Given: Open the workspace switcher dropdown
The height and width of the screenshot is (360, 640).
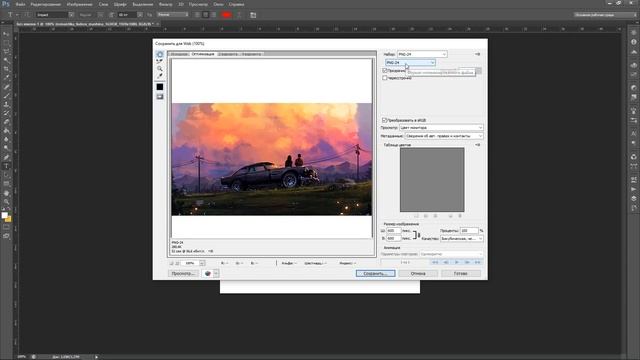Looking at the screenshot, I should (605, 15).
